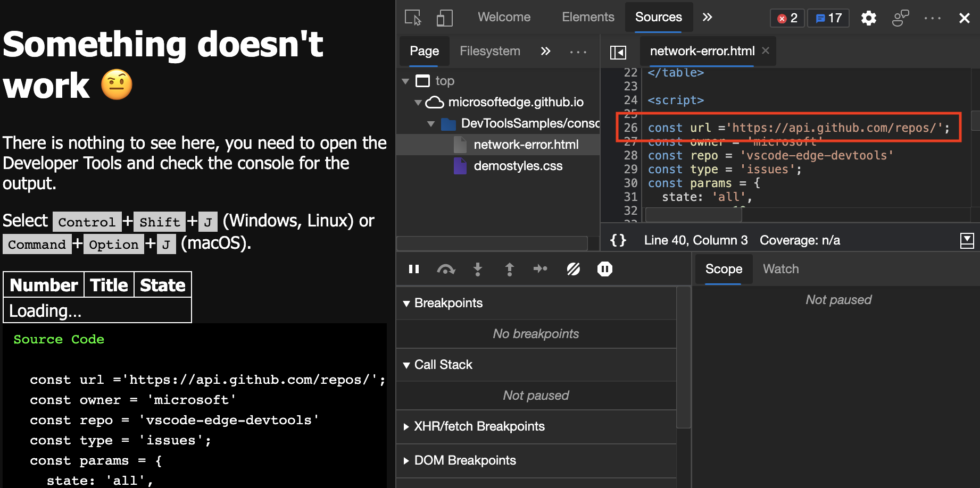Switch to the Elements tab
Screen dimensions: 980x488
click(588, 16)
